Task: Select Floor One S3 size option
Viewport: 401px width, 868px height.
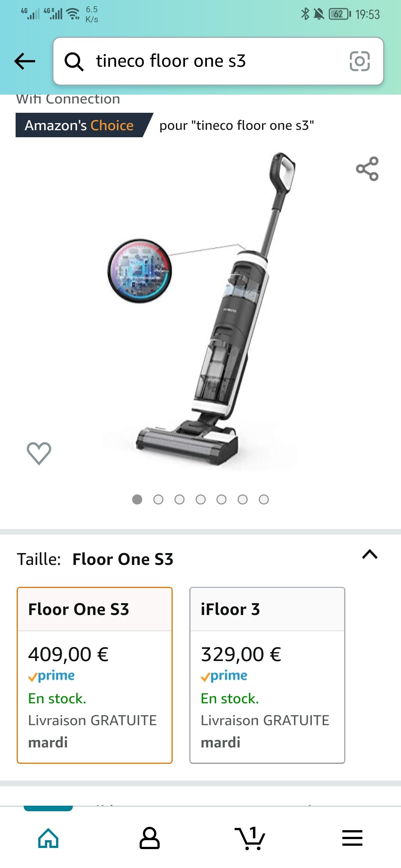Action: coord(95,675)
